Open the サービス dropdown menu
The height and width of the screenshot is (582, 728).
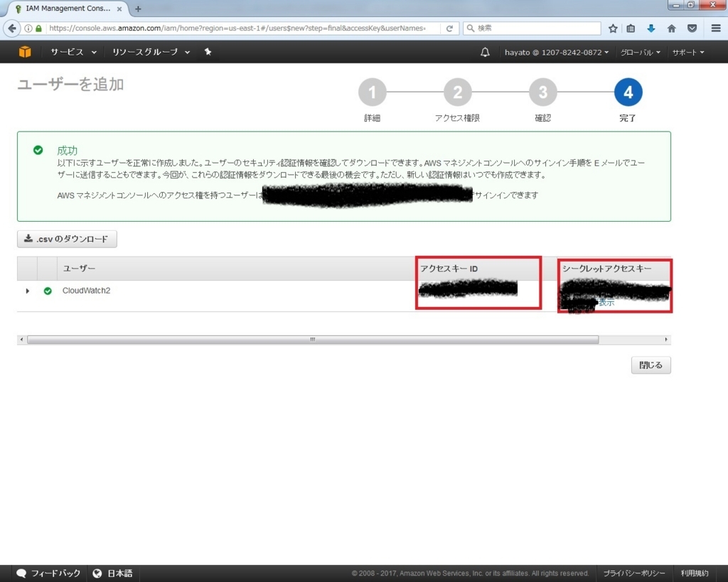(x=73, y=52)
